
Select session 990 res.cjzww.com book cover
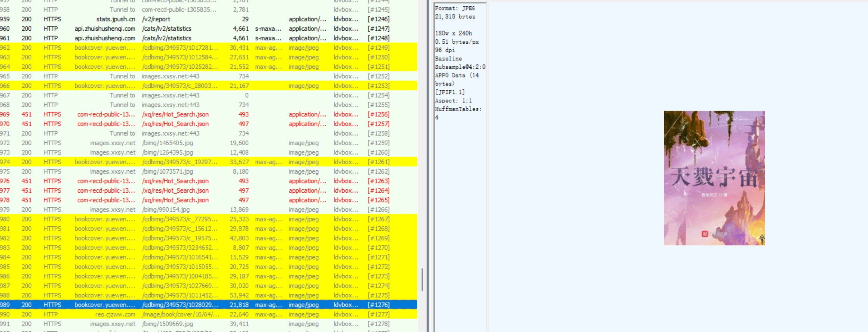coord(209,314)
